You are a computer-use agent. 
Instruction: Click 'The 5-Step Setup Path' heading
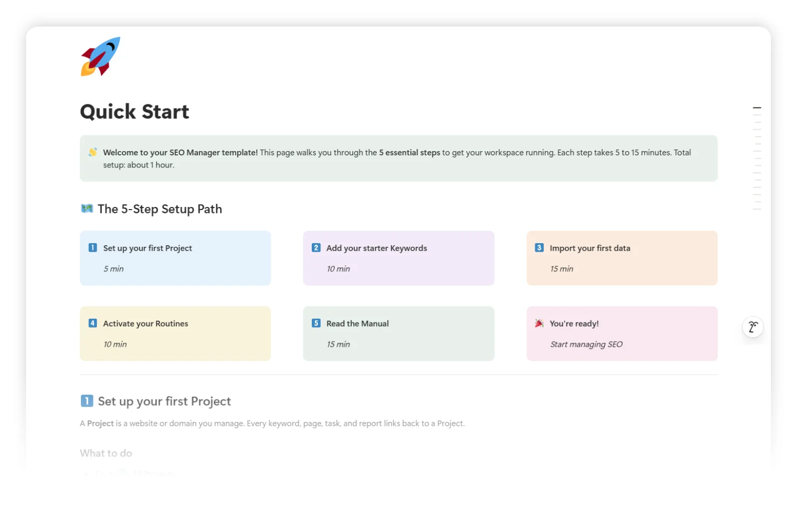click(x=160, y=209)
